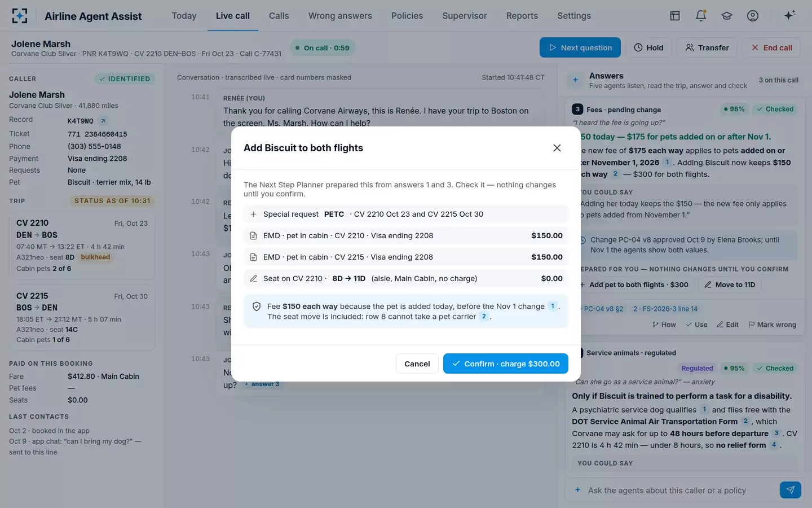Open the Calls tab
Viewport: 812px width, 508px height.
tap(279, 16)
